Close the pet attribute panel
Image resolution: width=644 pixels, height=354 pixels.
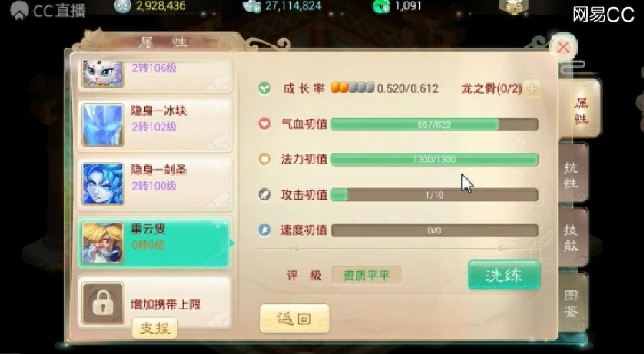(x=563, y=48)
